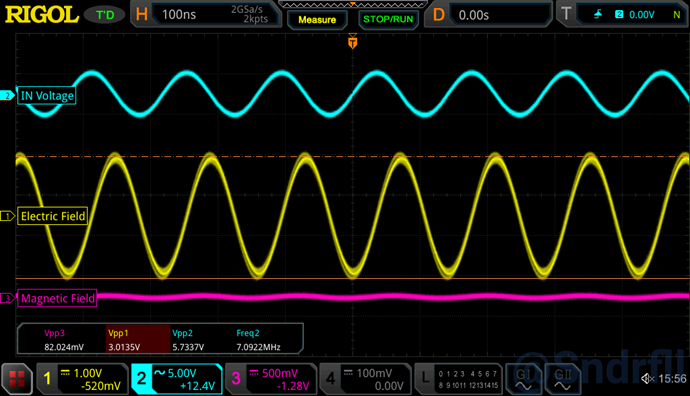Image resolution: width=690 pixels, height=396 pixels.
Task: Open the horizontal 100ns timebase settings
Action: click(x=206, y=15)
